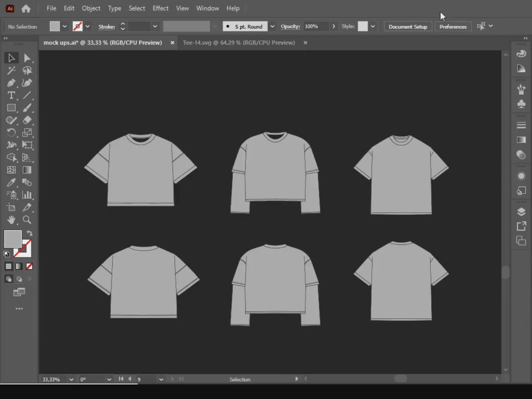Expand fill color dropdown in control bar
Screen dimensions: 532x399
[65, 26]
